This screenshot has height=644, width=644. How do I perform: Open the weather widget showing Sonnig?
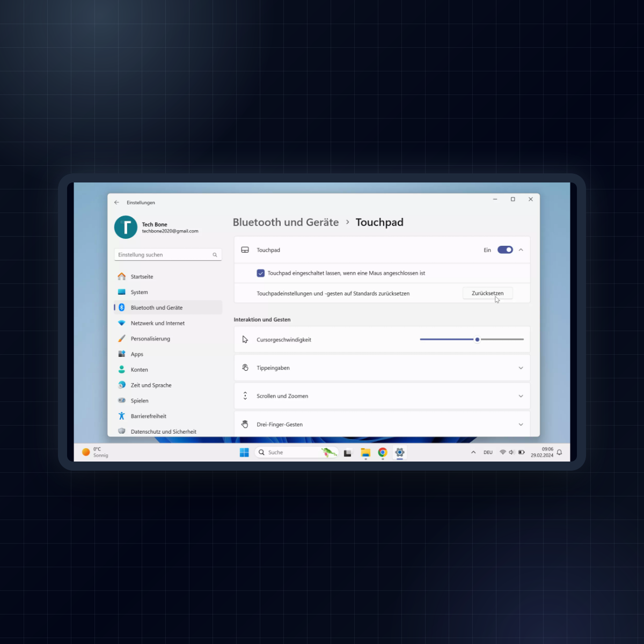pos(95,452)
